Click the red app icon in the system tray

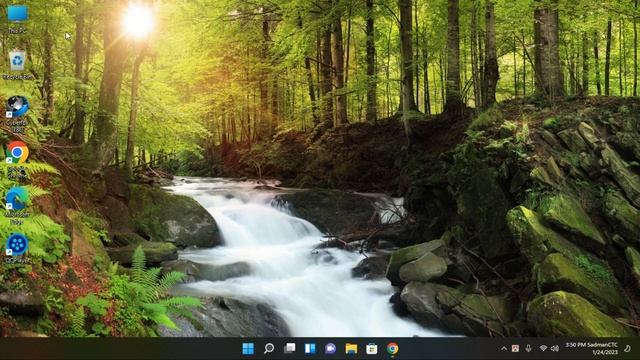pos(516,349)
